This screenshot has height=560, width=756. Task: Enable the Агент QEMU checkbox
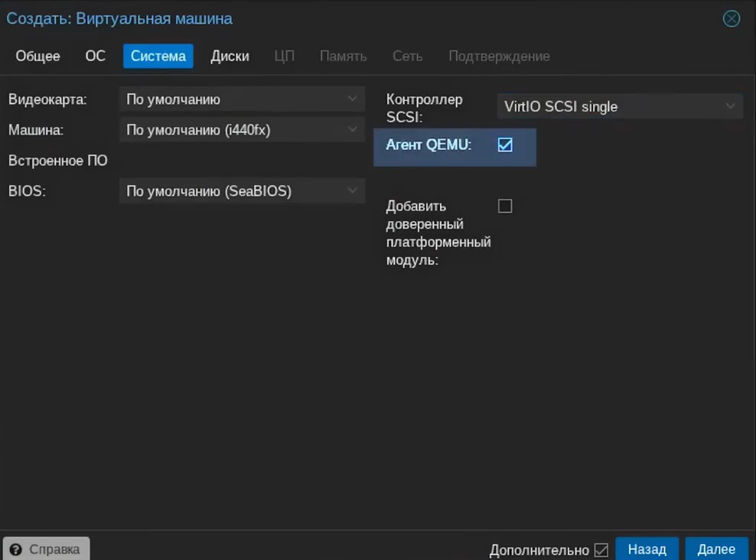[505, 145]
